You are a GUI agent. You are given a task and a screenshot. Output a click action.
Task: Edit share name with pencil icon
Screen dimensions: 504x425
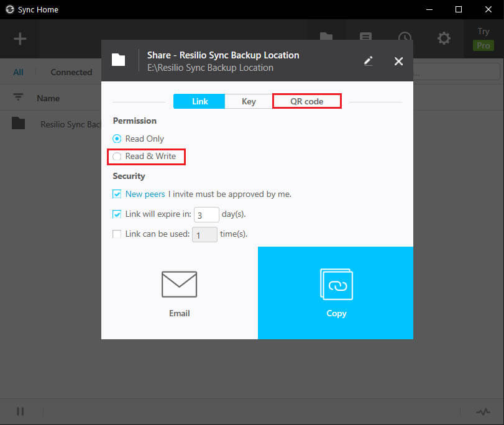click(x=369, y=61)
